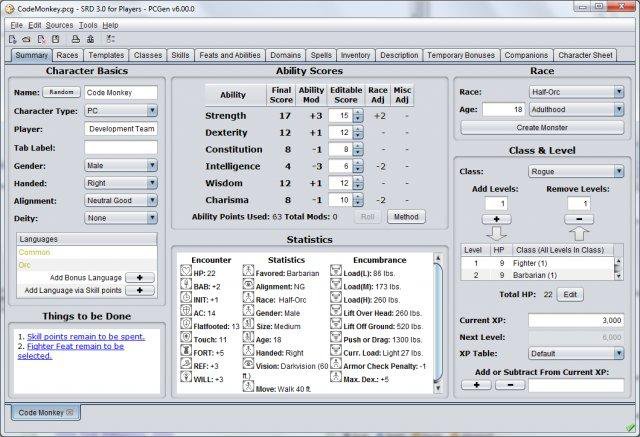Screen dimensions: 640x437
Task: Adjust the Wisdom editable score spinner
Action: 358,183
